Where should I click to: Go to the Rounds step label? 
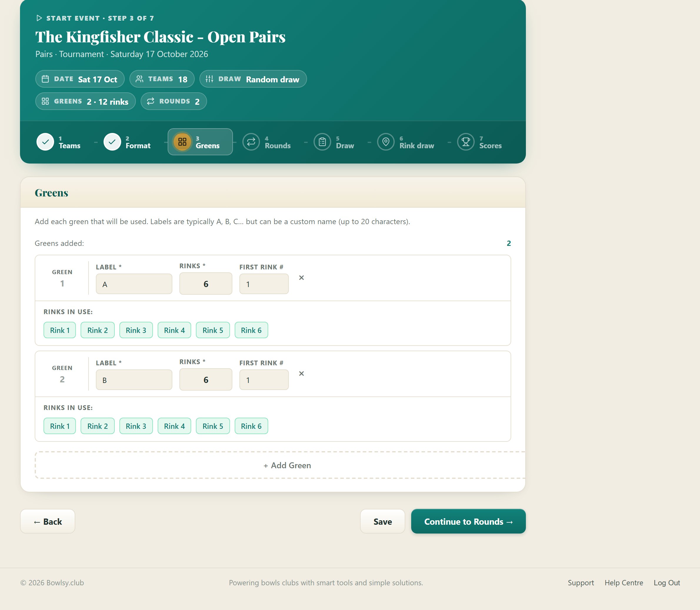click(x=278, y=146)
